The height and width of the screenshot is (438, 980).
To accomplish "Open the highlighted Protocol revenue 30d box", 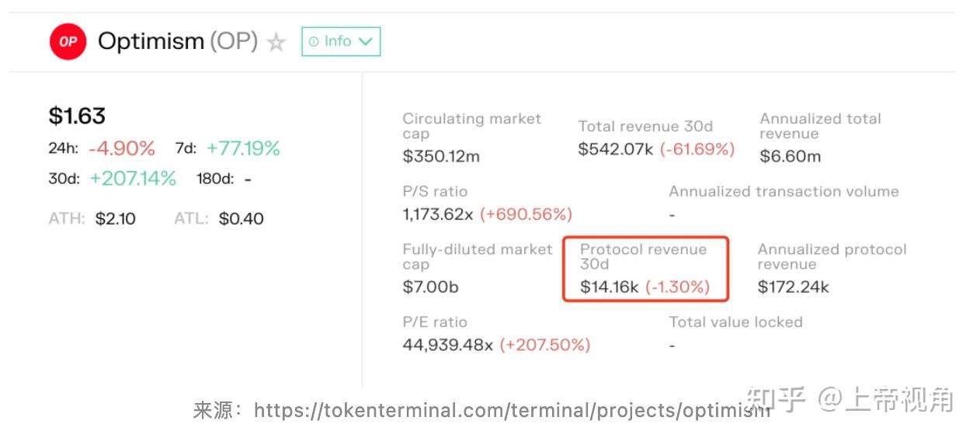I will [x=645, y=269].
